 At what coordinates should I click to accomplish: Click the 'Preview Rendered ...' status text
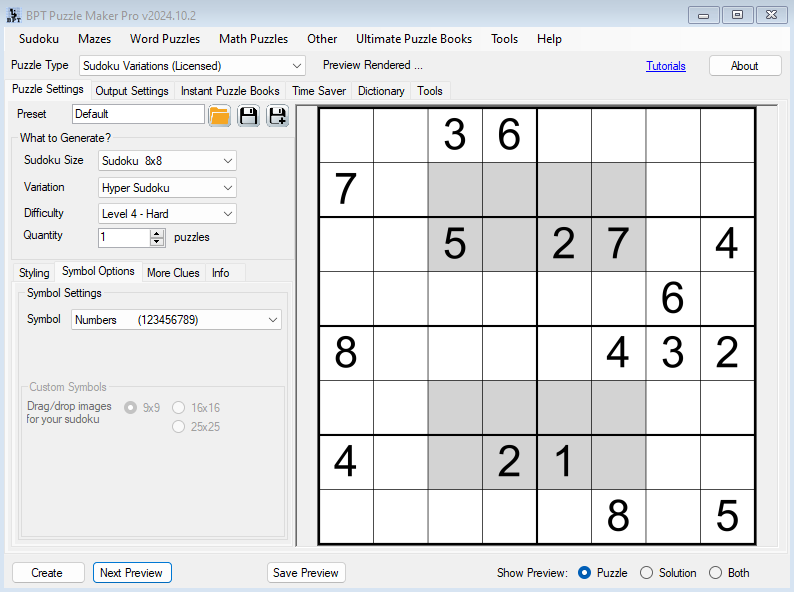click(372, 65)
